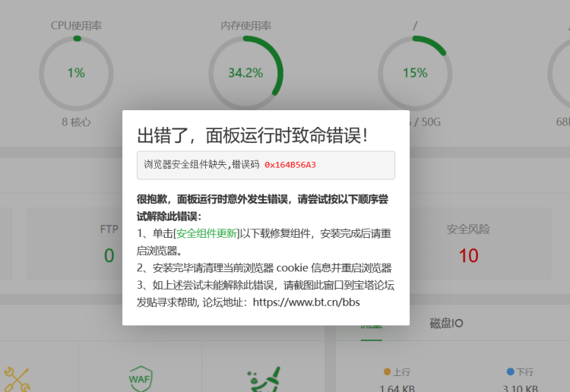Launch the green broom cleanup icon
Viewport: 570px width, 392px height.
pos(264,380)
